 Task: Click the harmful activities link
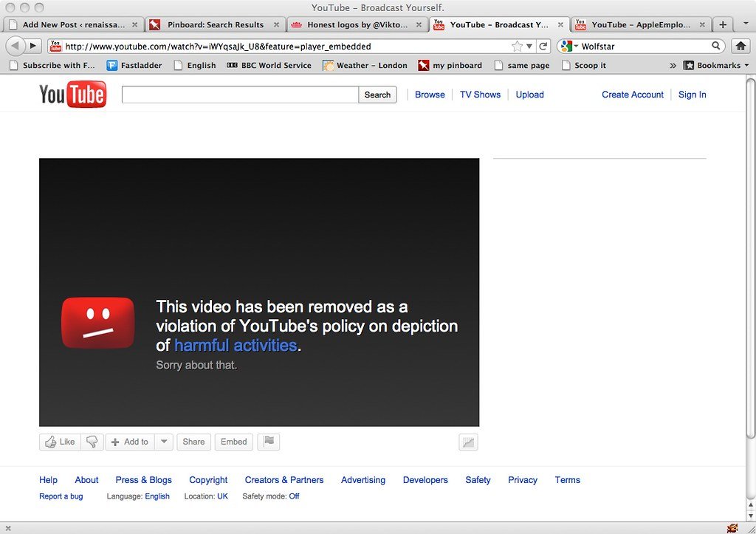point(236,345)
